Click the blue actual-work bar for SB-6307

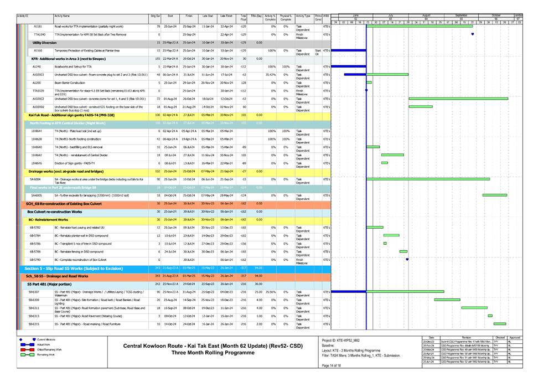(348, 291)
